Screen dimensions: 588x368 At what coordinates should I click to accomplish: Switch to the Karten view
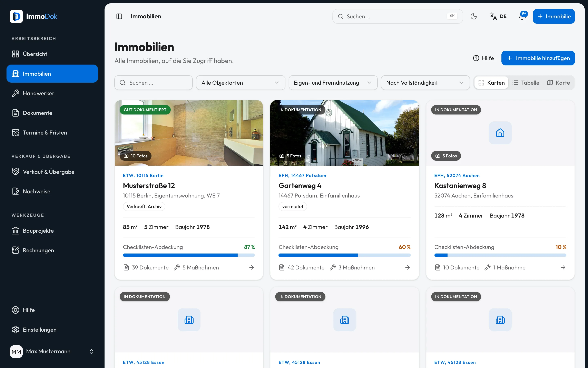coord(491,83)
